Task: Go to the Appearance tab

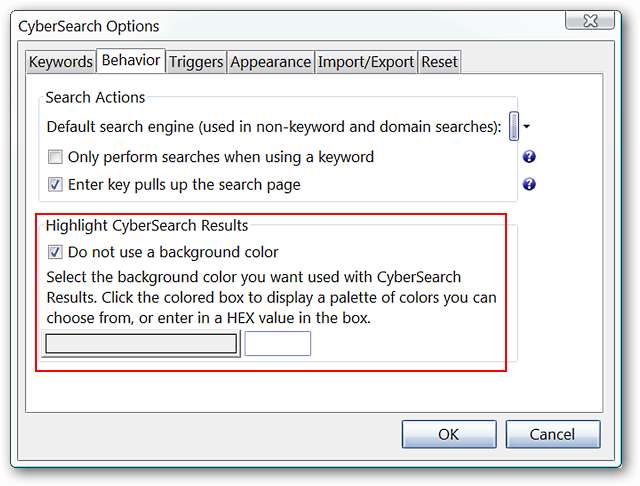Action: 270,62
